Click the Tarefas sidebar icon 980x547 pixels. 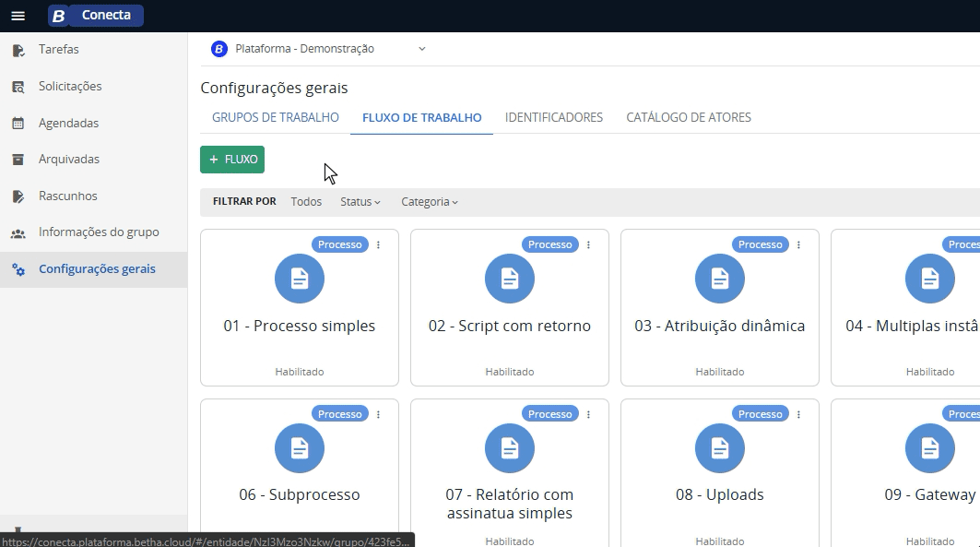18,50
